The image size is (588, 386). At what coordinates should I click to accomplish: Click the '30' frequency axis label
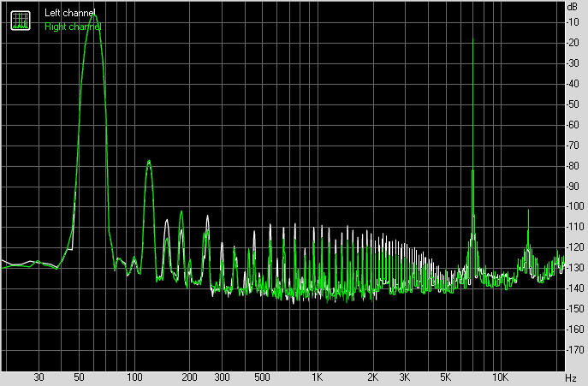click(39, 377)
